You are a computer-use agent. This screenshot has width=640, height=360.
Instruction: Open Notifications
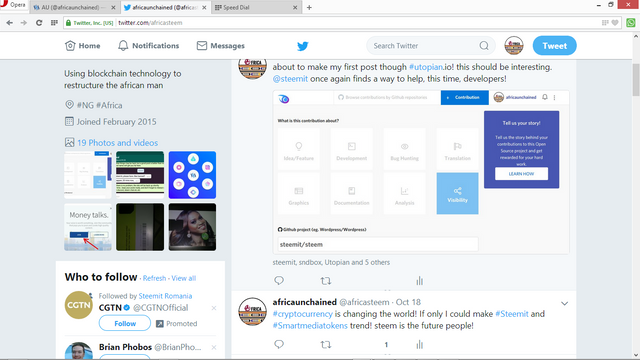(149, 46)
